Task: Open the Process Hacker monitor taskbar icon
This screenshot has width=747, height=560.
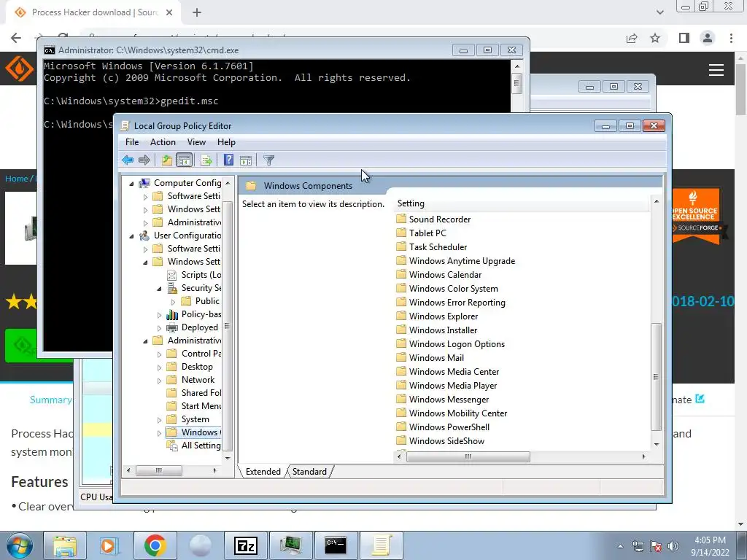Action: coord(290,545)
